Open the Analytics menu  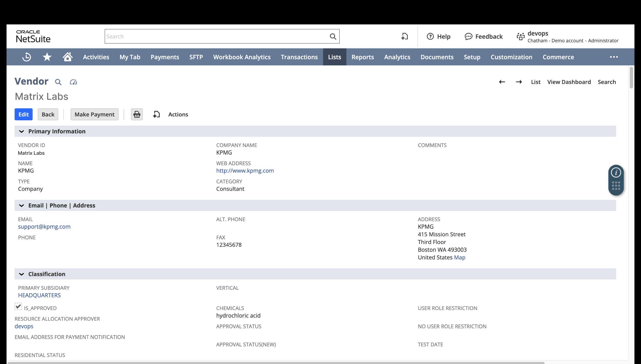pos(397,57)
